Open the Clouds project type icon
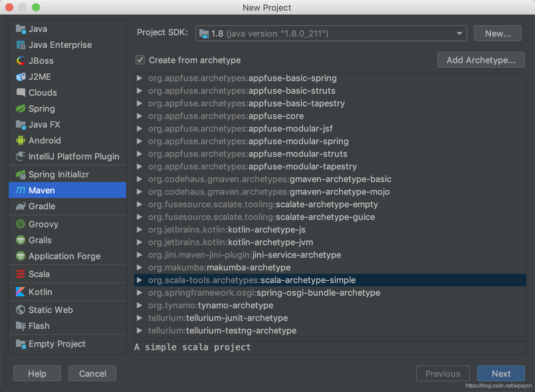The image size is (535, 392). (x=21, y=93)
